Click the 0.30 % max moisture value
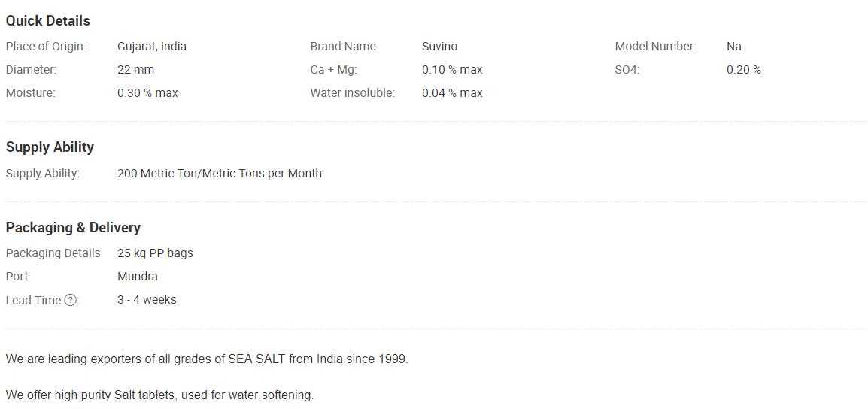 pyautogui.click(x=147, y=93)
